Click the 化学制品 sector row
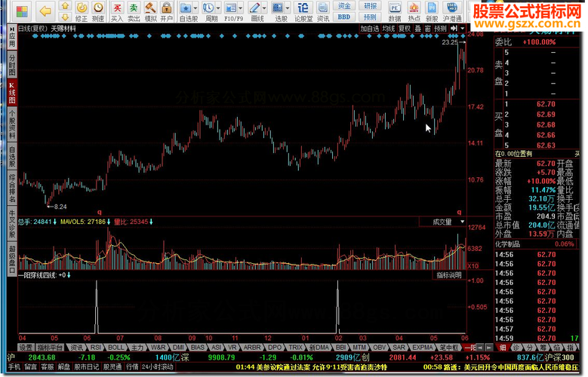The image size is (588, 377). pyautogui.click(x=537, y=244)
